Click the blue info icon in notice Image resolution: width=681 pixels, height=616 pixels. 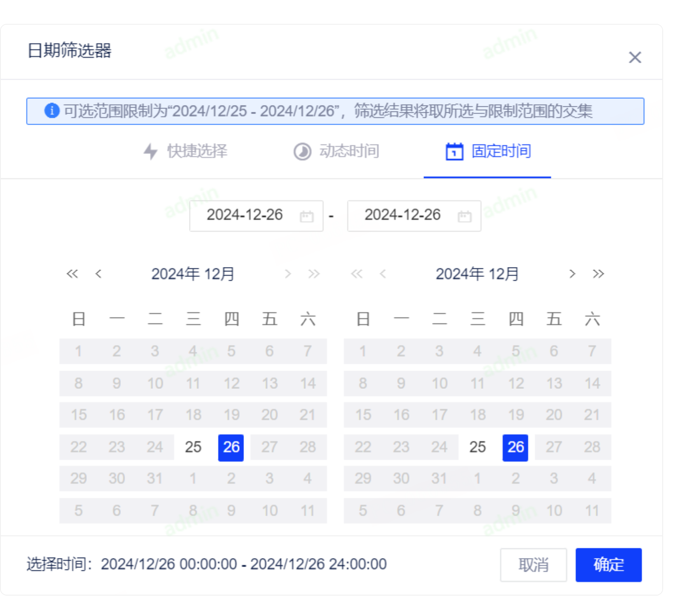coord(52,111)
